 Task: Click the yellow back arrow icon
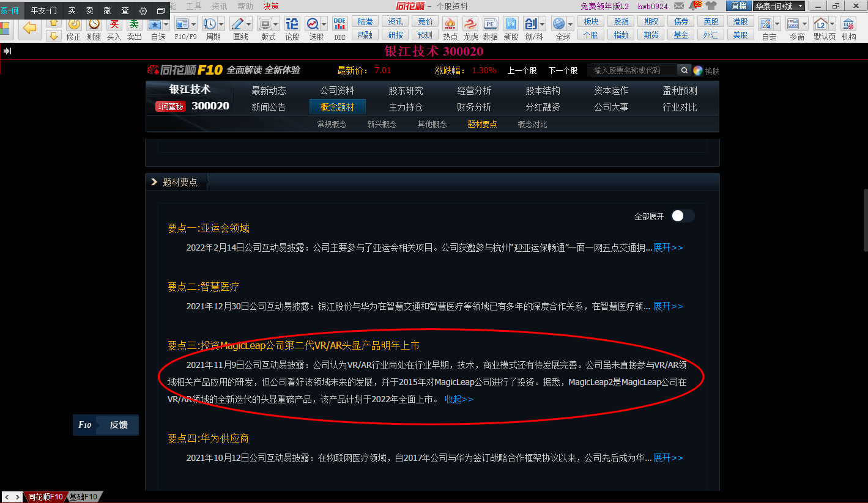[29, 28]
